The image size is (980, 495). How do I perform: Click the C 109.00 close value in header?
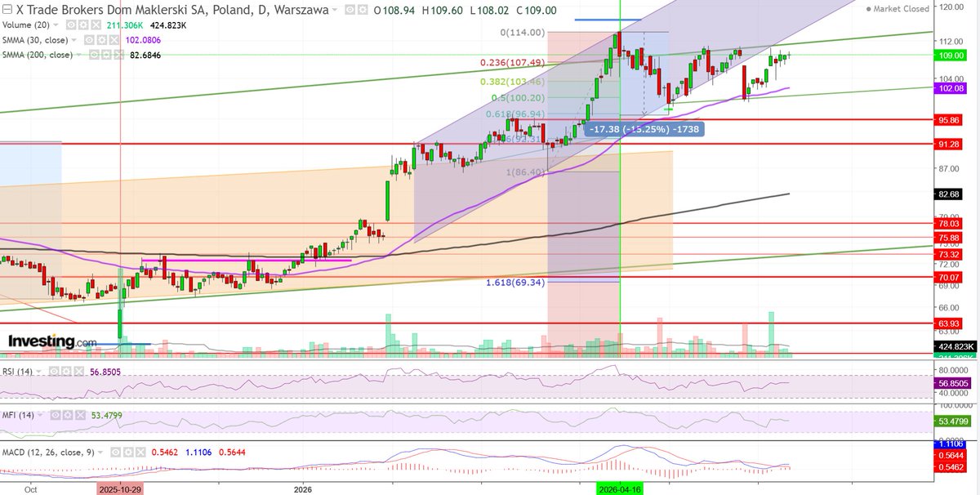536,10
